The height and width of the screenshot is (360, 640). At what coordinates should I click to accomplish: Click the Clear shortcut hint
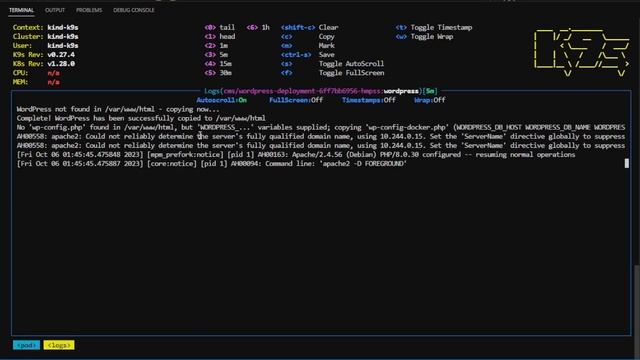pos(309,27)
